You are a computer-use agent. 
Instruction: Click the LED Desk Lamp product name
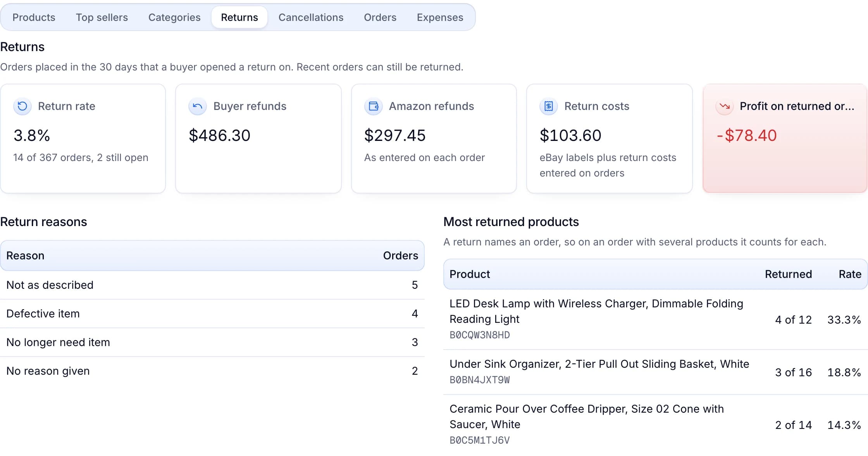click(596, 312)
